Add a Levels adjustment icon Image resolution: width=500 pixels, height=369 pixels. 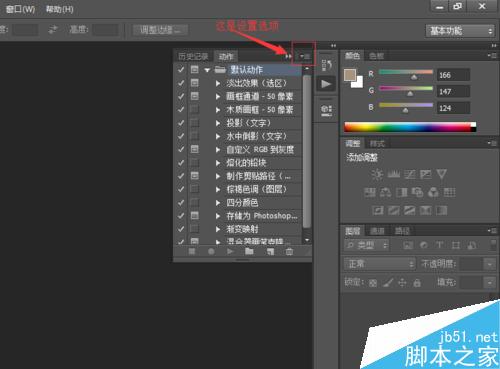394,174
